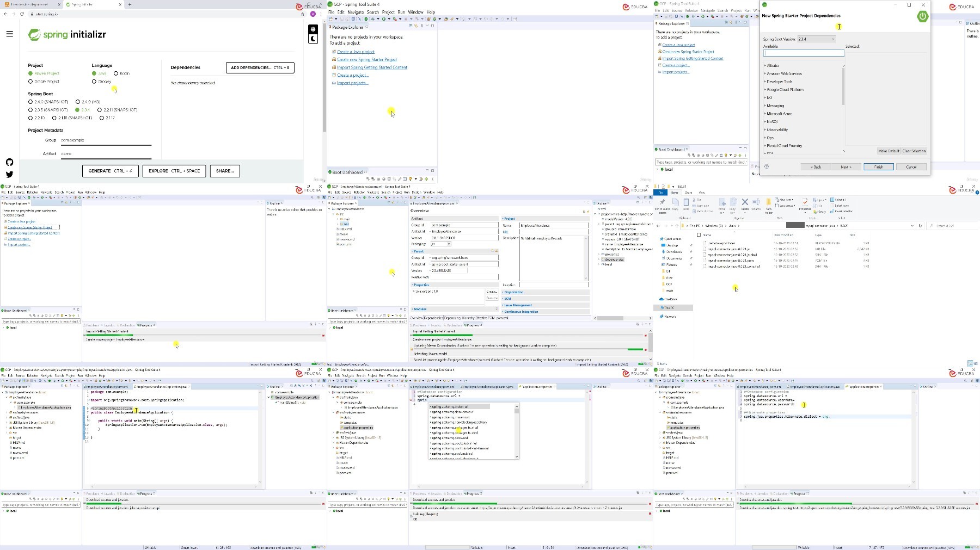The width and height of the screenshot is (980, 550).
Task: Expand the Alibaba dependency group
Action: point(765,65)
